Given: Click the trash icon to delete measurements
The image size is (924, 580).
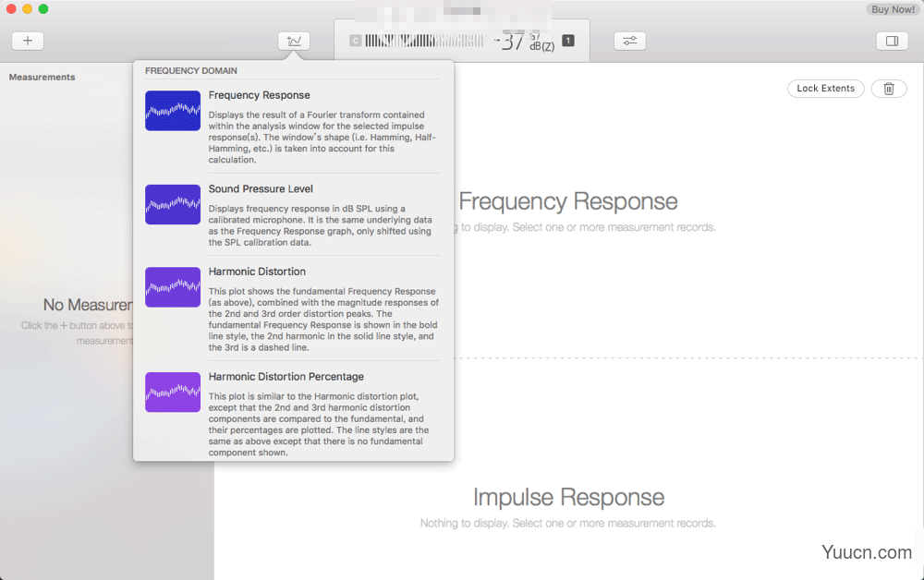Looking at the screenshot, I should point(888,88).
